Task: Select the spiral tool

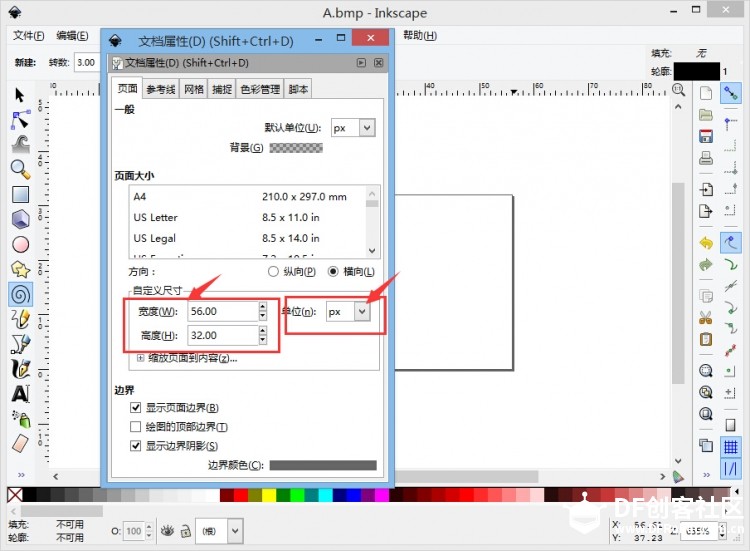Action: coord(21,294)
